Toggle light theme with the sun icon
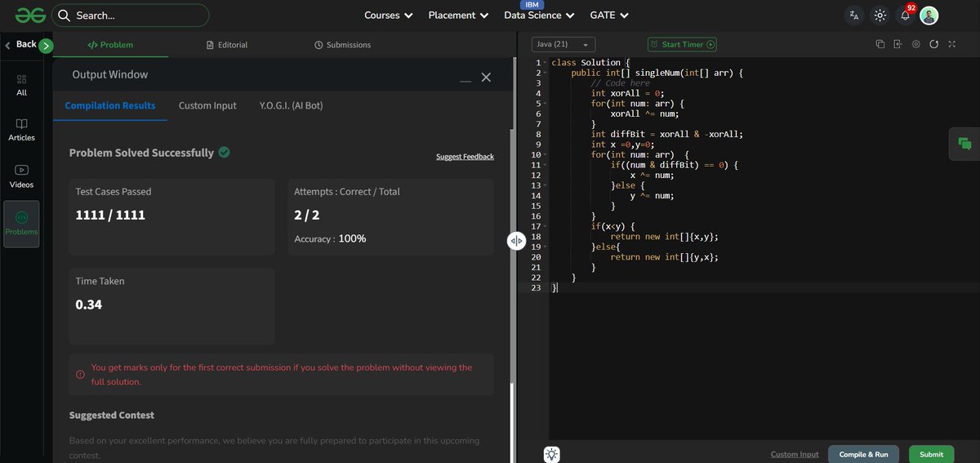 880,16
